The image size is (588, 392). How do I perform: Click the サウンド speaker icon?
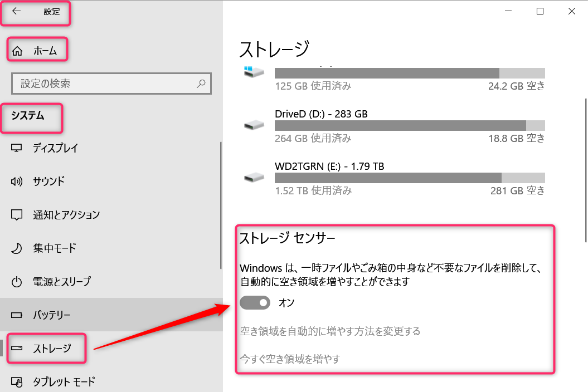pyautogui.click(x=17, y=182)
